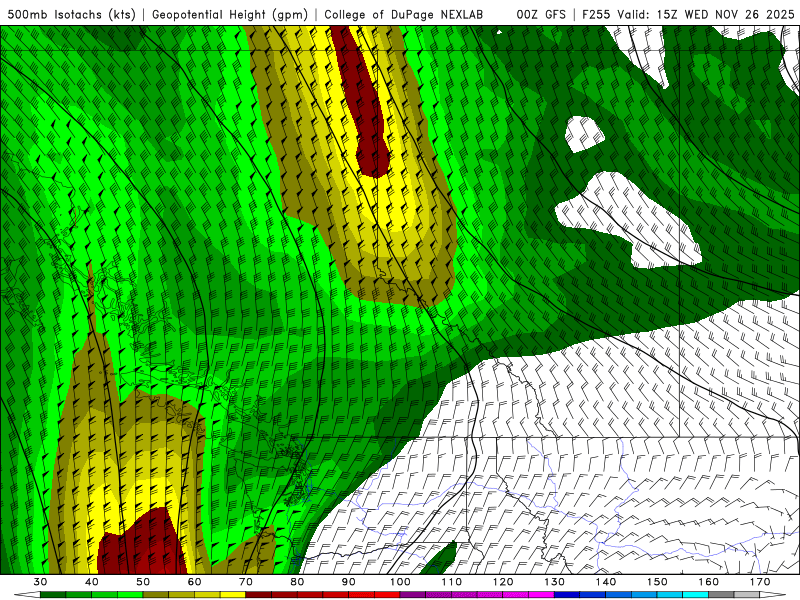Select the medium blue 140-145 kt swatch
The width and height of the screenshot is (800, 600).
[x=618, y=595]
